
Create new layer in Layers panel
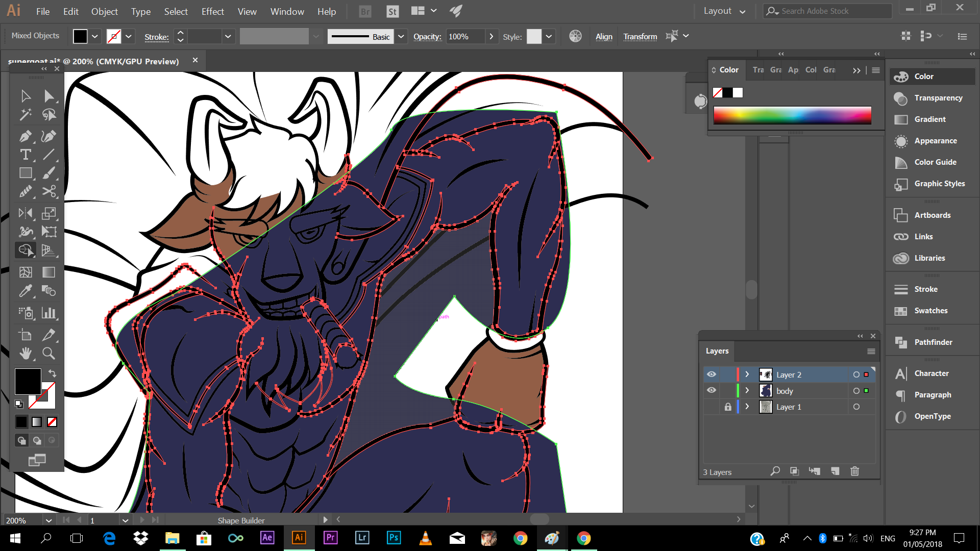(835, 471)
